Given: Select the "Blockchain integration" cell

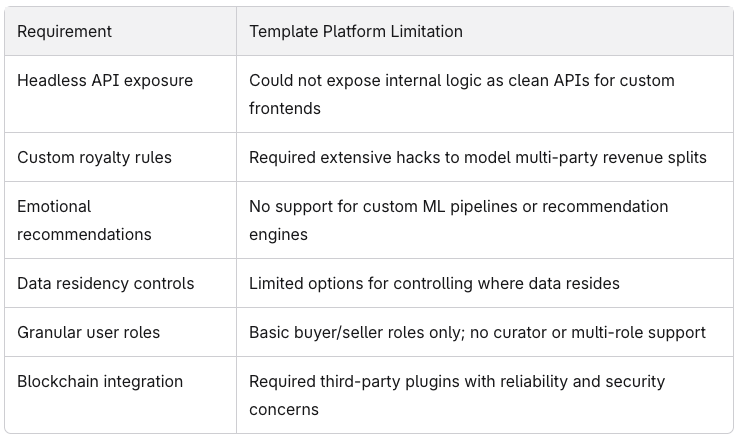Looking at the screenshot, I should (x=100, y=381).
